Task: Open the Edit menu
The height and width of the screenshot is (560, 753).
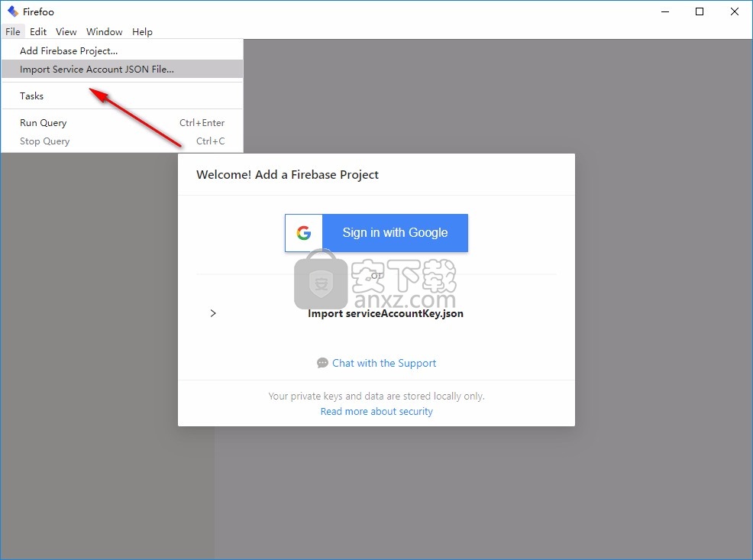Action: tap(38, 31)
